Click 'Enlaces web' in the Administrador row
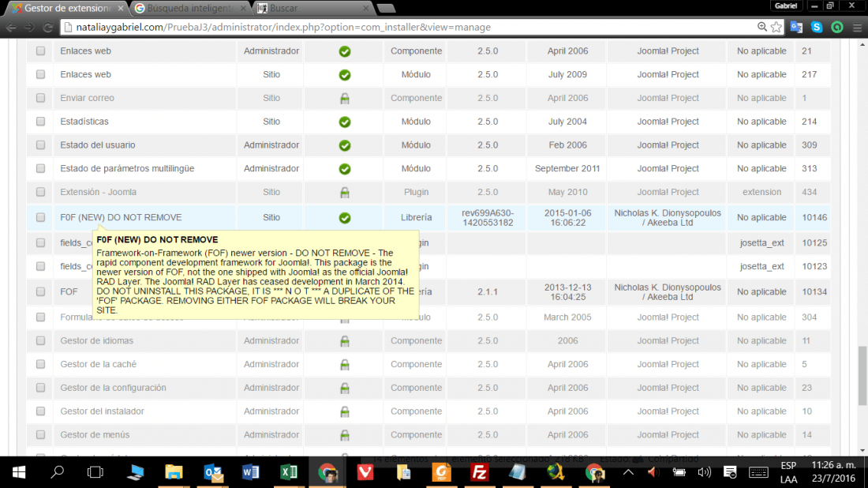Image resolution: width=868 pixels, height=488 pixels. click(x=86, y=51)
